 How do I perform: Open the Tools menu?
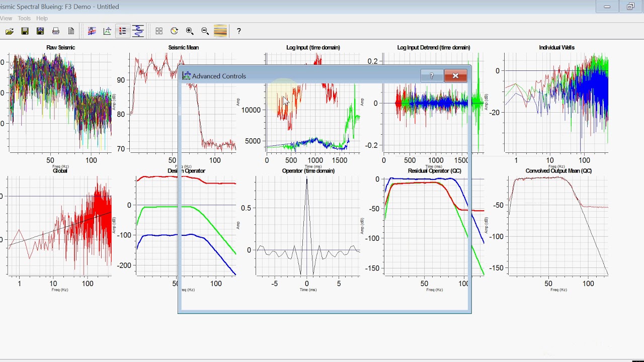[24, 18]
